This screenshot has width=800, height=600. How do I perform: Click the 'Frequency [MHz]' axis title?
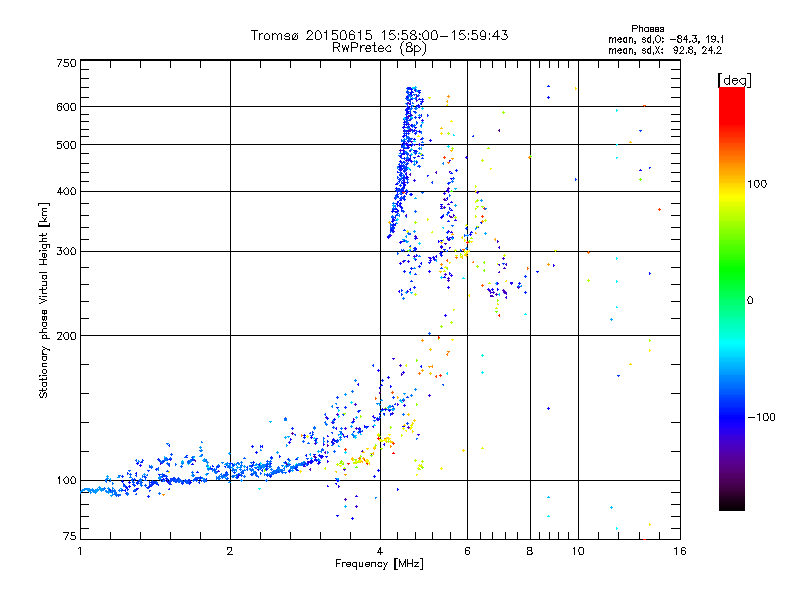click(x=379, y=564)
